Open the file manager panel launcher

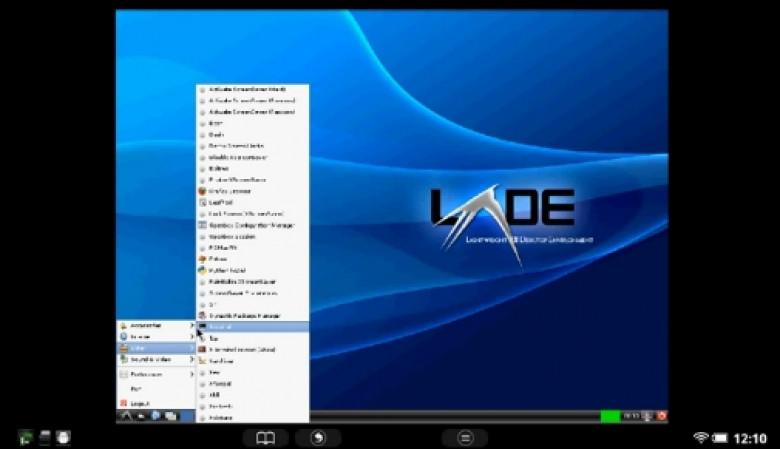tap(141, 416)
